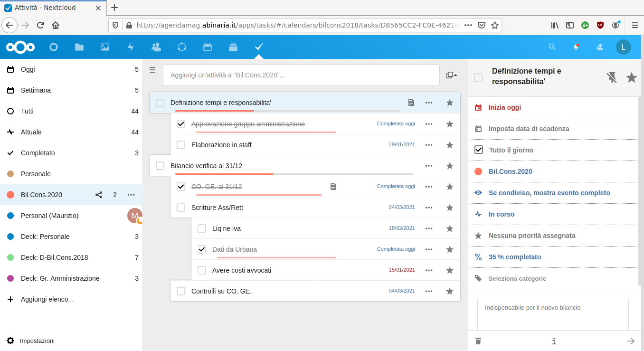Open the Files app folder icon
The width and height of the screenshot is (644, 351).
coord(79,47)
